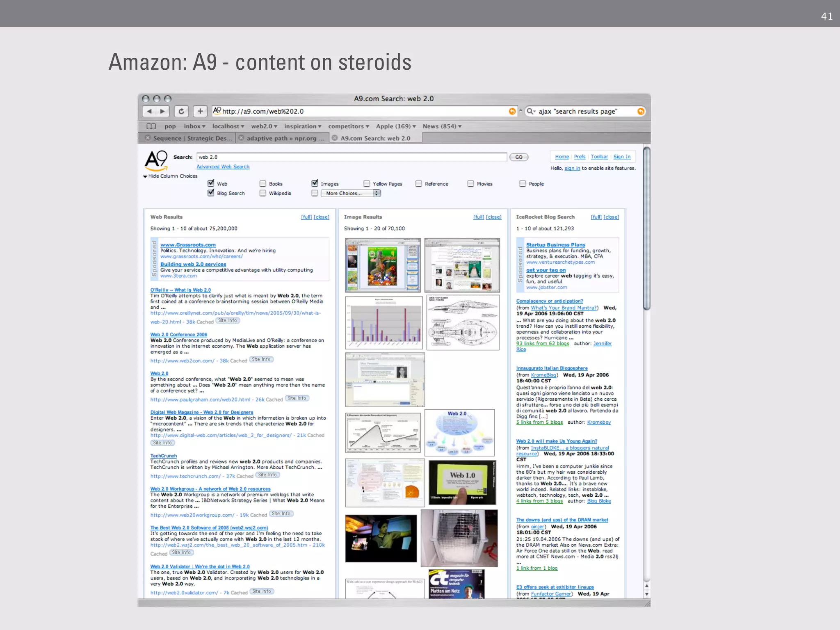Click the orange snapback icon in address bar
This screenshot has height=630, width=840.
click(x=512, y=111)
